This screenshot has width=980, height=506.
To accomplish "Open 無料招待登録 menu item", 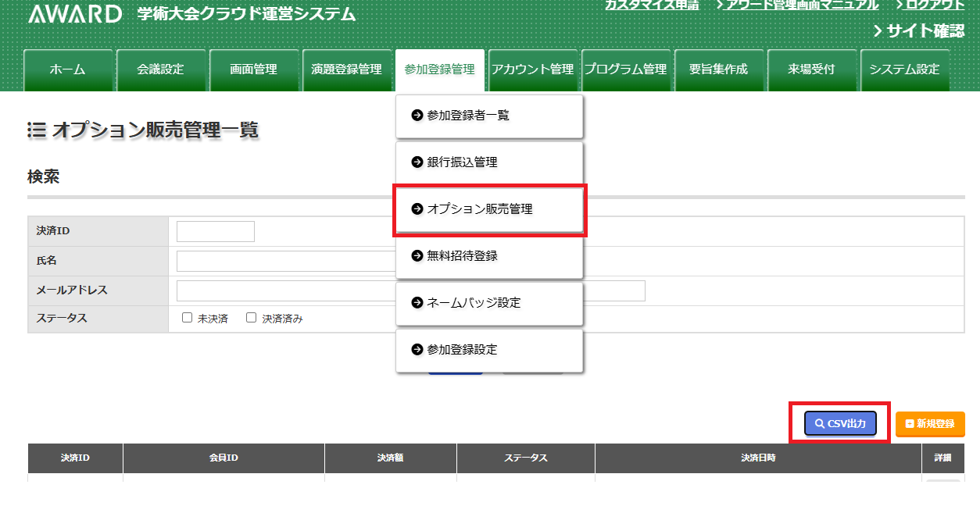I will [x=489, y=256].
